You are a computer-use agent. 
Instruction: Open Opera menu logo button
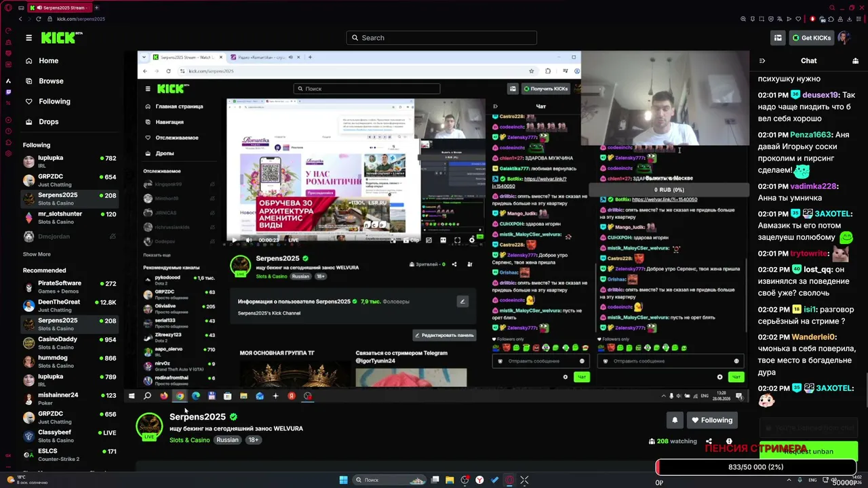(8, 7)
